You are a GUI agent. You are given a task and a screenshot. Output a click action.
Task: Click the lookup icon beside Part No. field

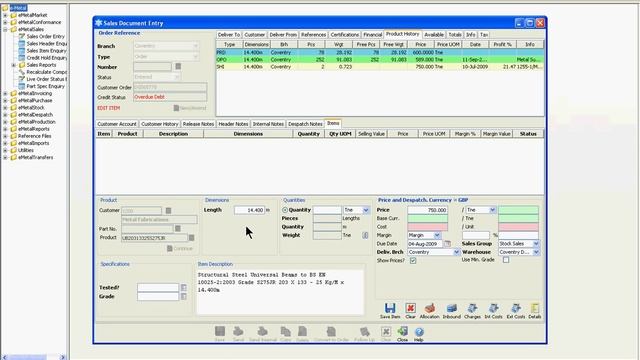tap(178, 229)
